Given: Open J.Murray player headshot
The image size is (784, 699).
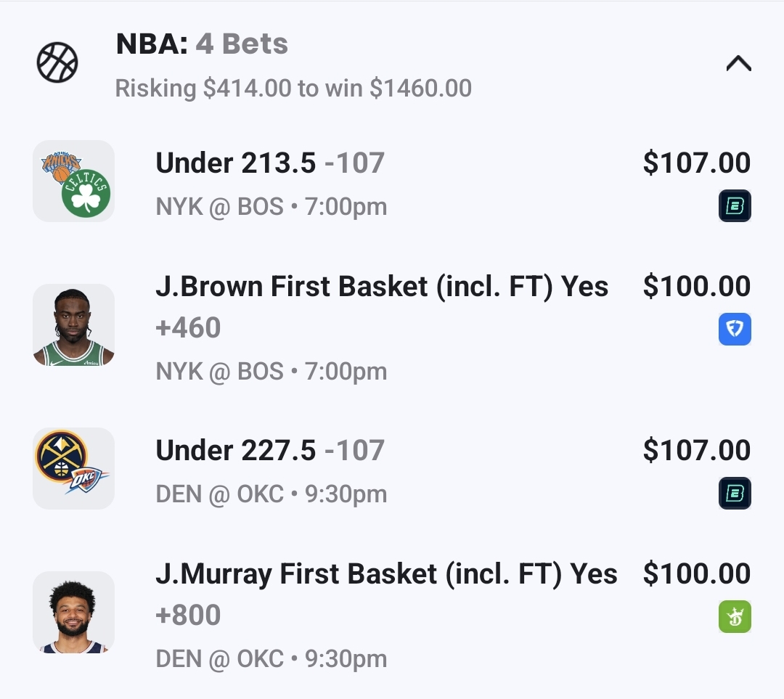Looking at the screenshot, I should [73, 612].
